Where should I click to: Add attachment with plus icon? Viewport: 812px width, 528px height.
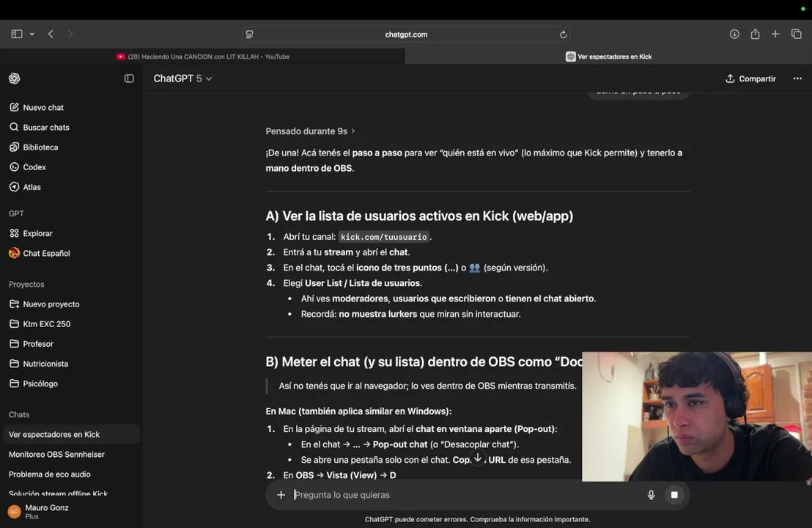pyautogui.click(x=281, y=495)
